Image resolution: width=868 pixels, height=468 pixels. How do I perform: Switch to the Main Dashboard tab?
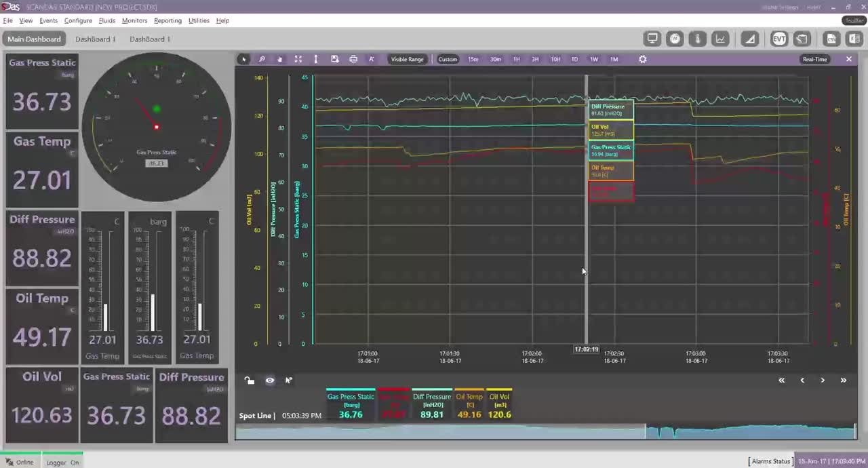coord(34,39)
